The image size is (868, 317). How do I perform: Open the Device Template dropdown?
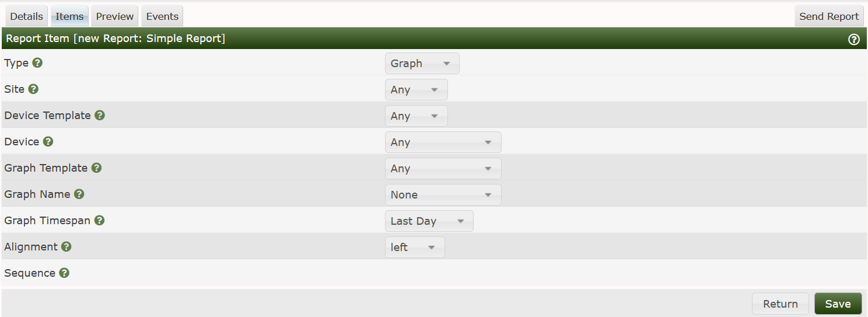(x=416, y=116)
